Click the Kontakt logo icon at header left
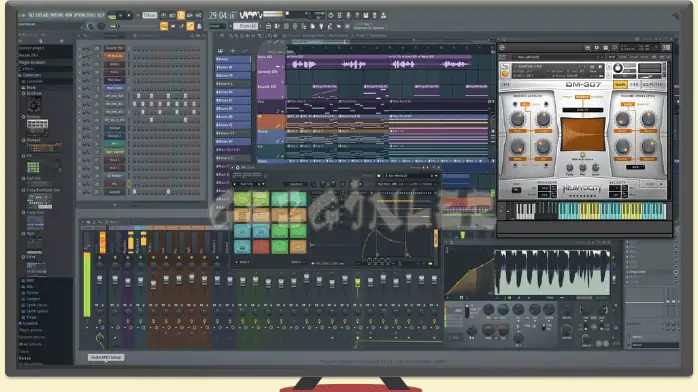 pos(502,48)
